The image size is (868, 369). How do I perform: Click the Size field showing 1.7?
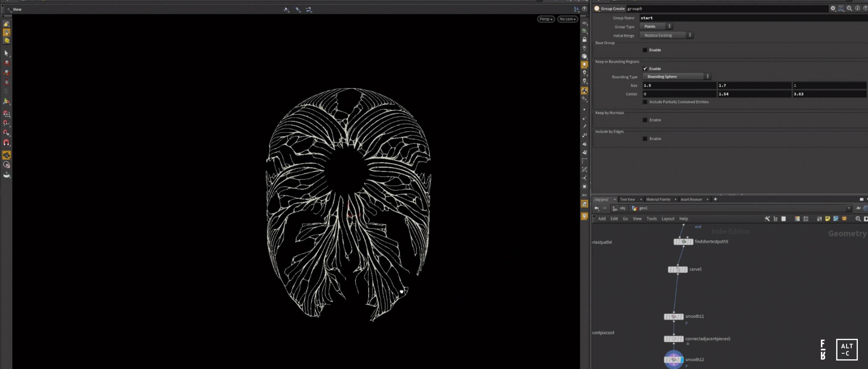pos(754,85)
